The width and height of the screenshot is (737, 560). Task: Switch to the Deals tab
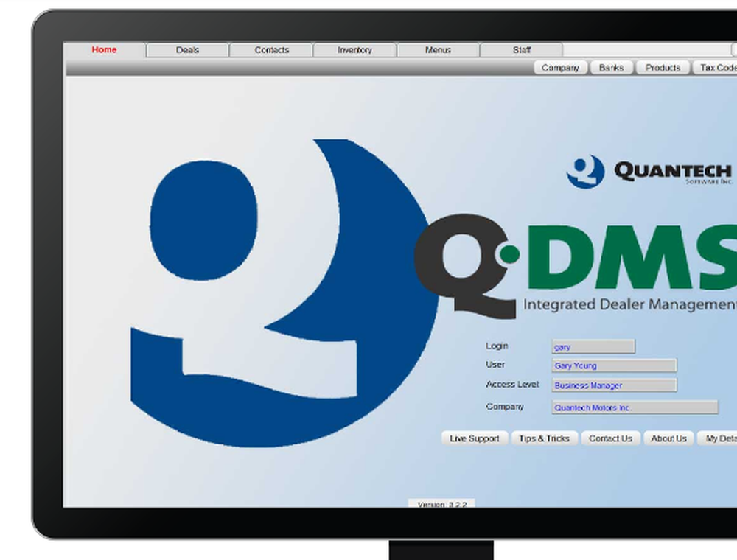[187, 49]
